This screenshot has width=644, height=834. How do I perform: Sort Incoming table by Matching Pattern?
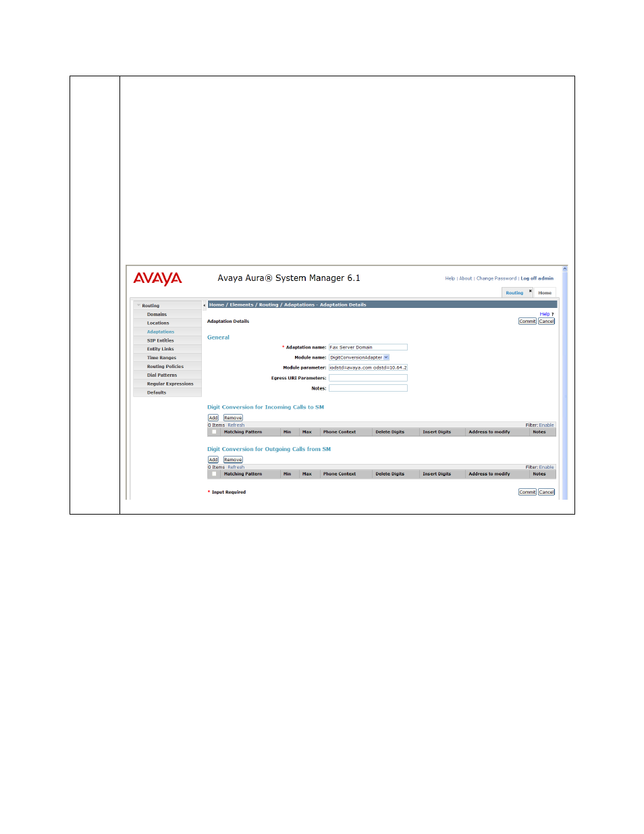point(243,432)
